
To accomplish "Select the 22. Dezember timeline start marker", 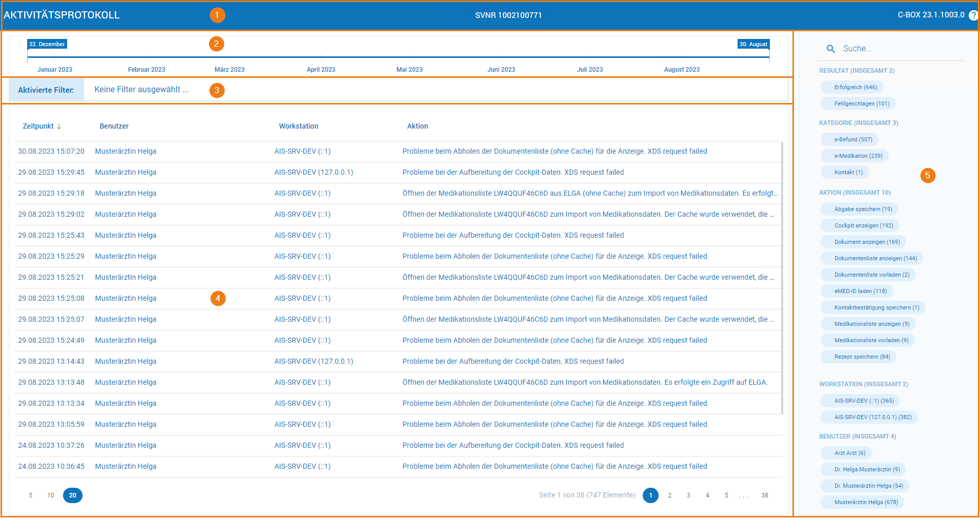I will click(x=47, y=44).
